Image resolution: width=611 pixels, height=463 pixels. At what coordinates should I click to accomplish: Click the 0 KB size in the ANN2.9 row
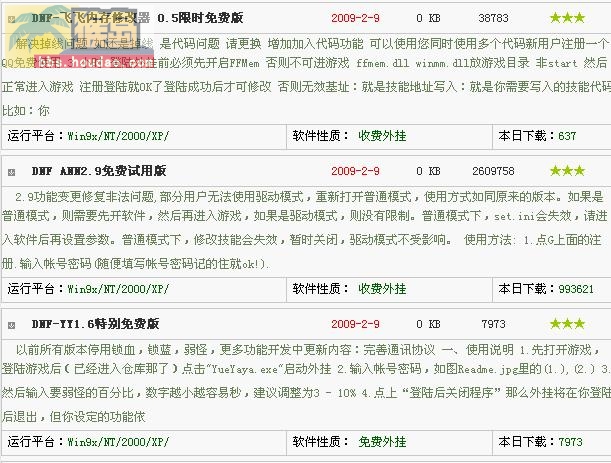428,171
